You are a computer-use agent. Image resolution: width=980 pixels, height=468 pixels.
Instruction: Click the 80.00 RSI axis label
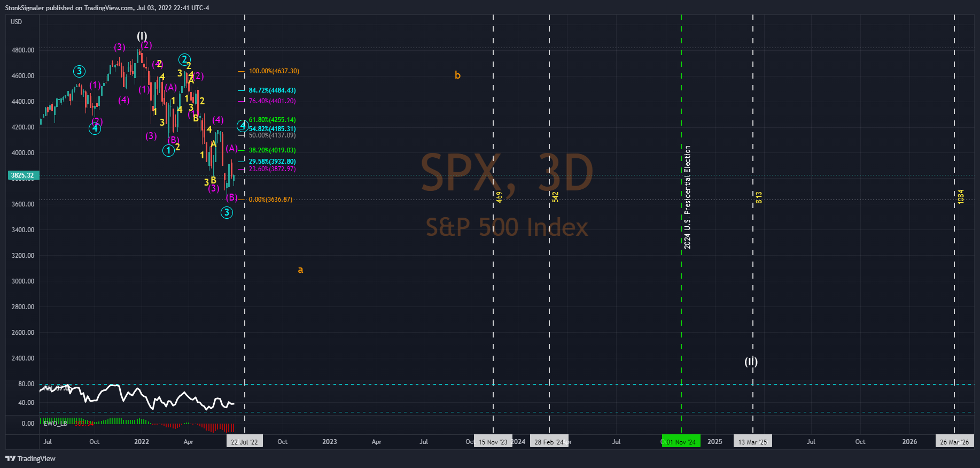(x=26, y=384)
